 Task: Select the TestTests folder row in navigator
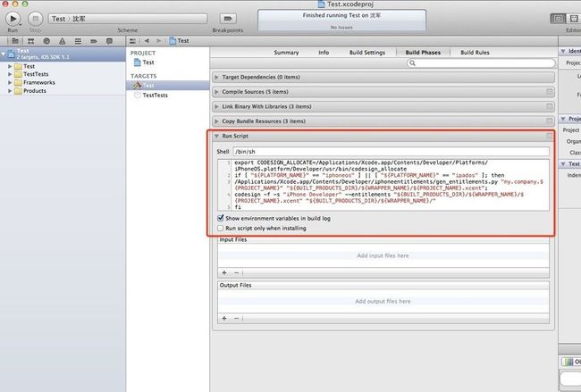63,74
